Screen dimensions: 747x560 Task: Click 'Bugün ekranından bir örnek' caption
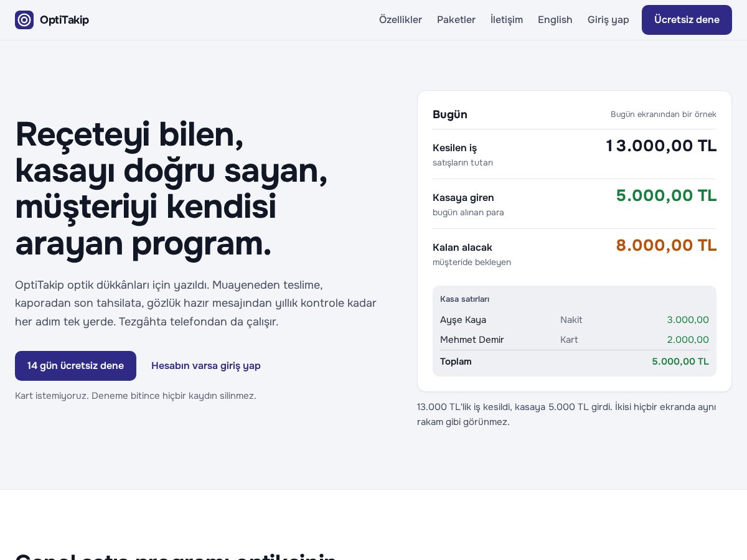[x=664, y=114]
